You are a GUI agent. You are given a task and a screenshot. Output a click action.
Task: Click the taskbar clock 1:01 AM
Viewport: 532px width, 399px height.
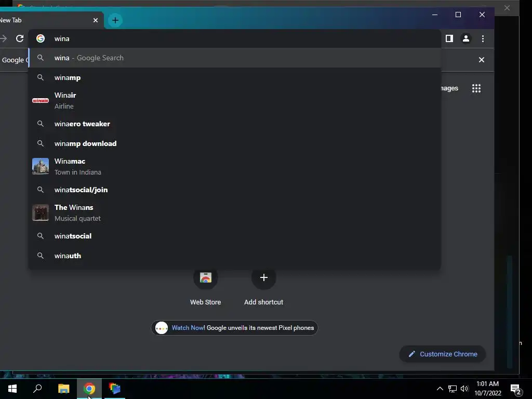(x=487, y=389)
